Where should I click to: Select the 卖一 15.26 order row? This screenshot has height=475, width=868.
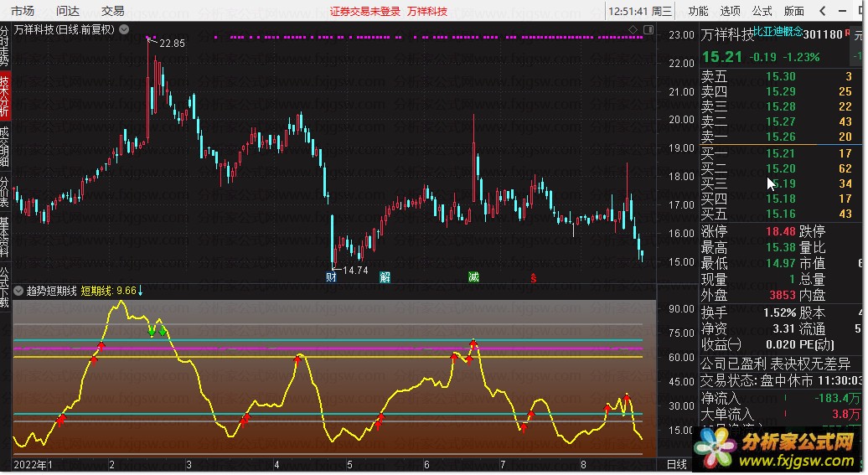click(777, 137)
